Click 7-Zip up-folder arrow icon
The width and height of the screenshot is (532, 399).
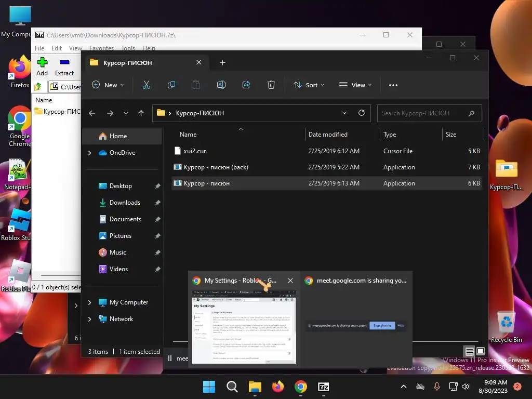pyautogui.click(x=38, y=87)
